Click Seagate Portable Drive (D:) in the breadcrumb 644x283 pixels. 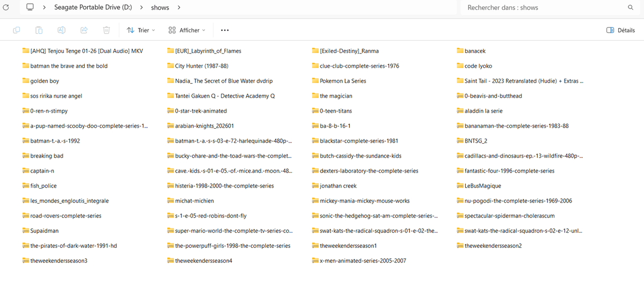pos(92,8)
